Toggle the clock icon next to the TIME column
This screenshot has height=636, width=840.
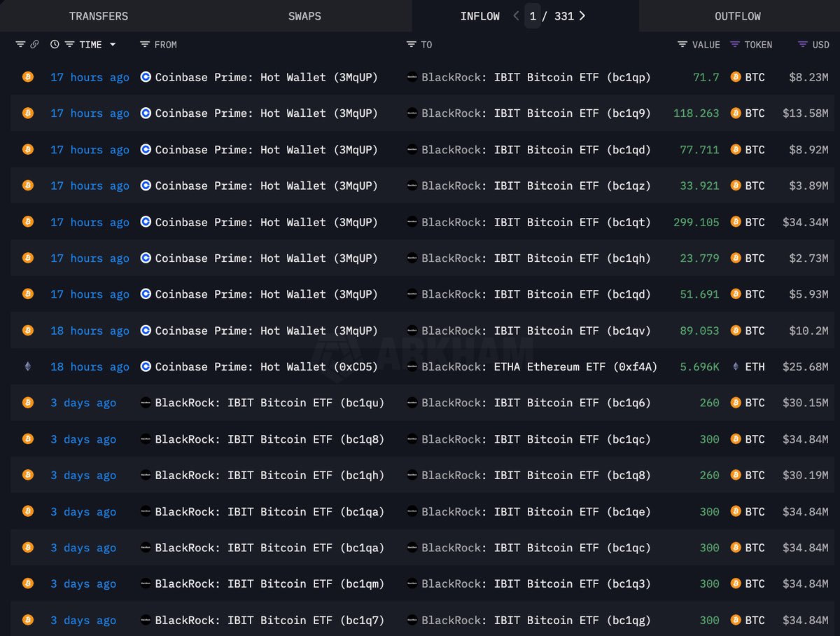click(x=55, y=45)
